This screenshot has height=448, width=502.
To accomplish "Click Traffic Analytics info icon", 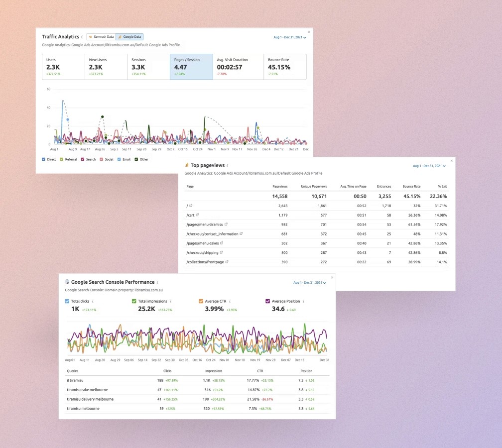I will (x=82, y=37).
